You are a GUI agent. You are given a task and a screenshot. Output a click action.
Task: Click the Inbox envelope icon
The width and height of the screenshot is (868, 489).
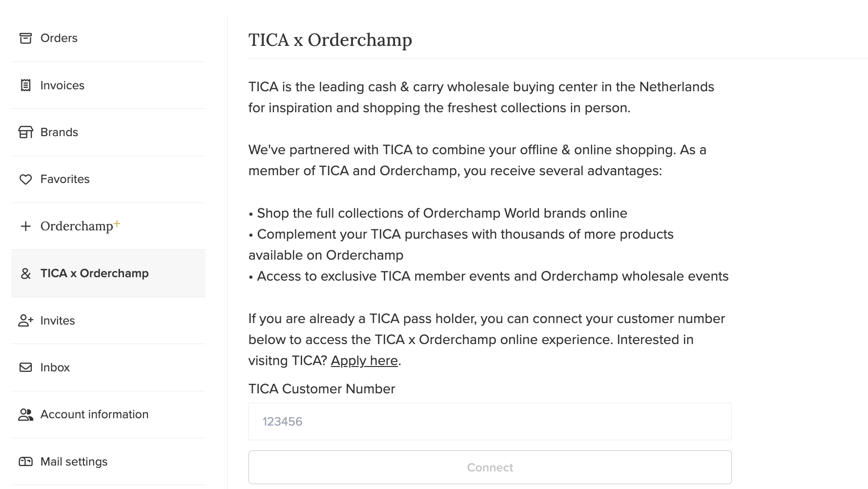25,367
